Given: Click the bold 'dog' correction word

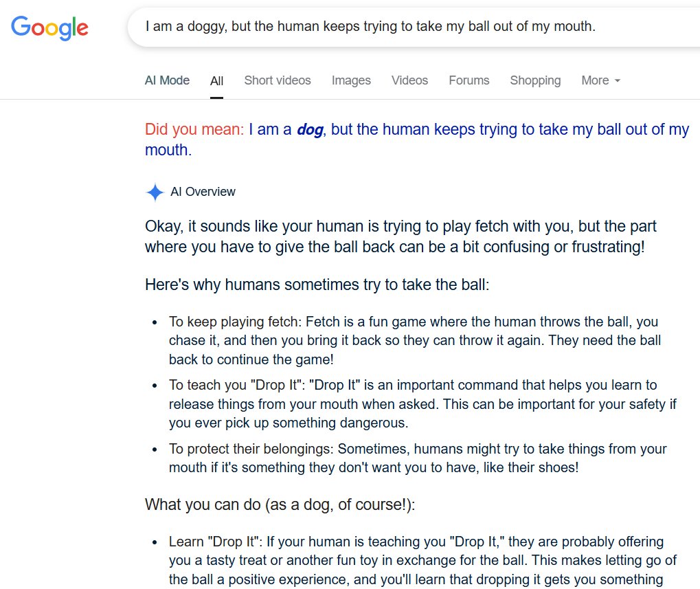Looking at the screenshot, I should point(310,129).
